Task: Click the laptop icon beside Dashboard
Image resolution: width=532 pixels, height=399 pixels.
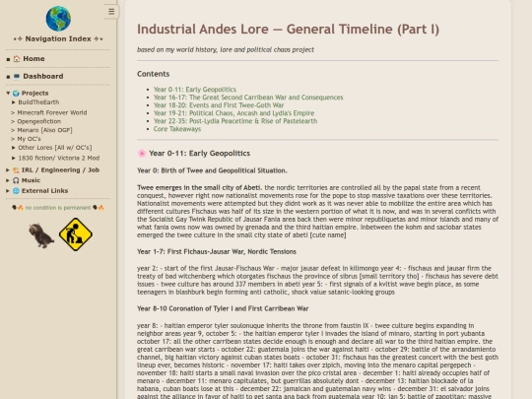Action: point(17,76)
